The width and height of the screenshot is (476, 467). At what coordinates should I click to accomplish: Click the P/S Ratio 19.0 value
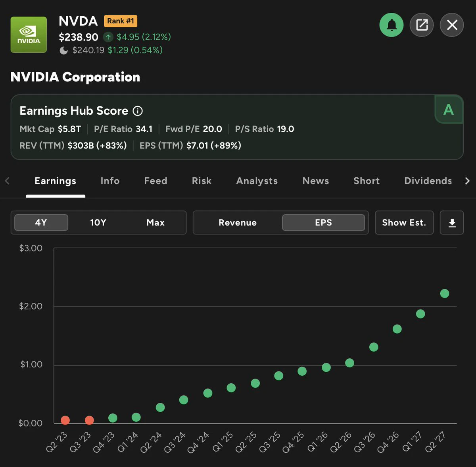[x=265, y=129]
